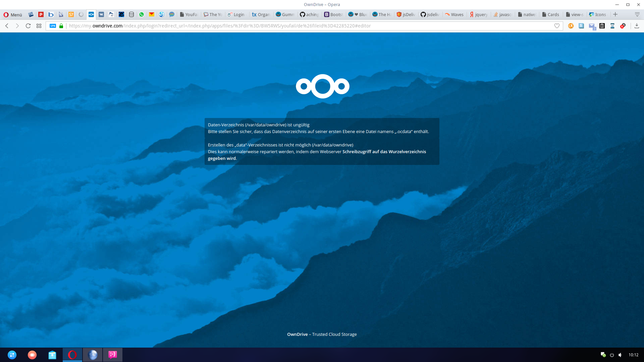Click the OwnDrive footer link
The width and height of the screenshot is (644, 362).
pos(297,334)
